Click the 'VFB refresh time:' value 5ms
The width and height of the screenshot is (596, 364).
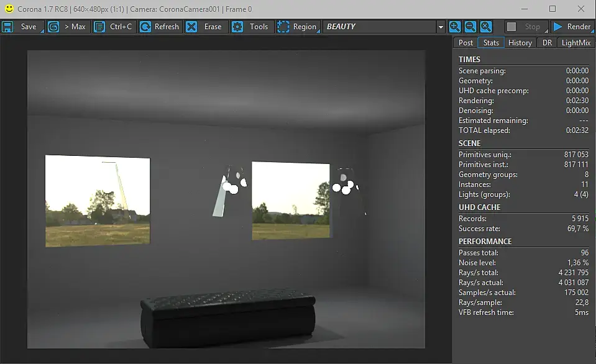pos(582,312)
